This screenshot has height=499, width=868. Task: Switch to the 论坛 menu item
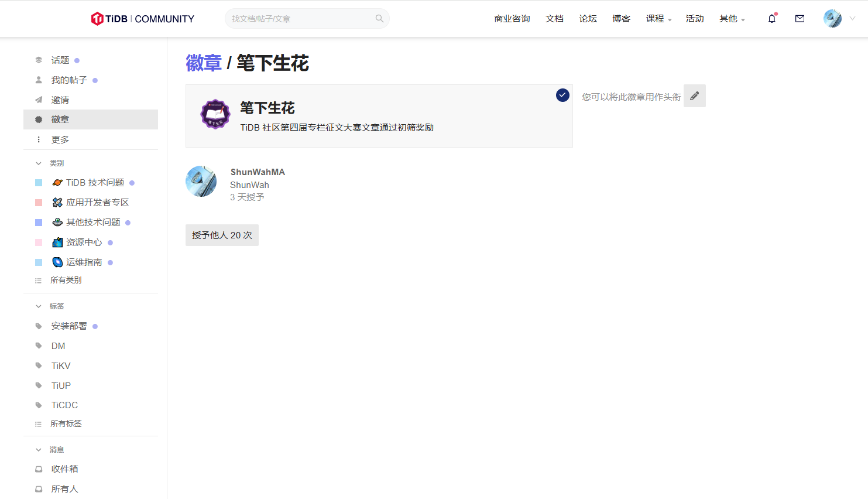[x=588, y=18]
